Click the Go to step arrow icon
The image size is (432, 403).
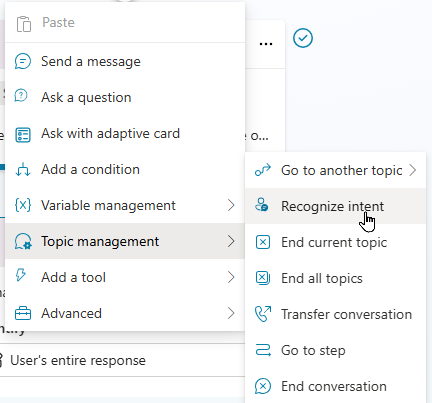[x=263, y=350]
